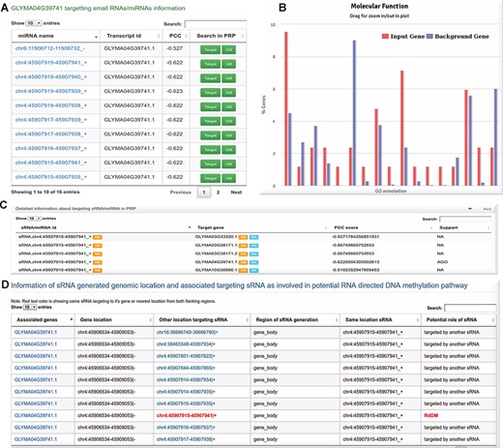
Task: Sort panel C by Support column arrow
Action: click(x=488, y=228)
